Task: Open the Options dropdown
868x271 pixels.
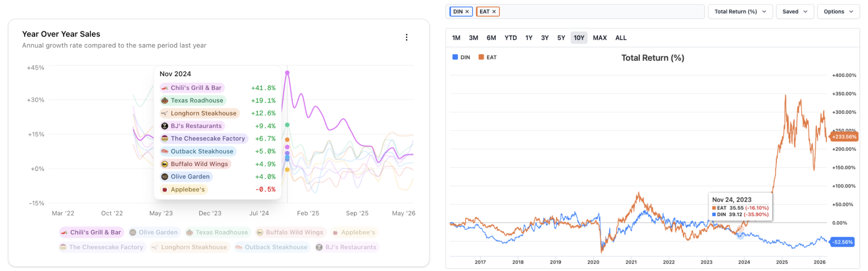Action: 838,12
